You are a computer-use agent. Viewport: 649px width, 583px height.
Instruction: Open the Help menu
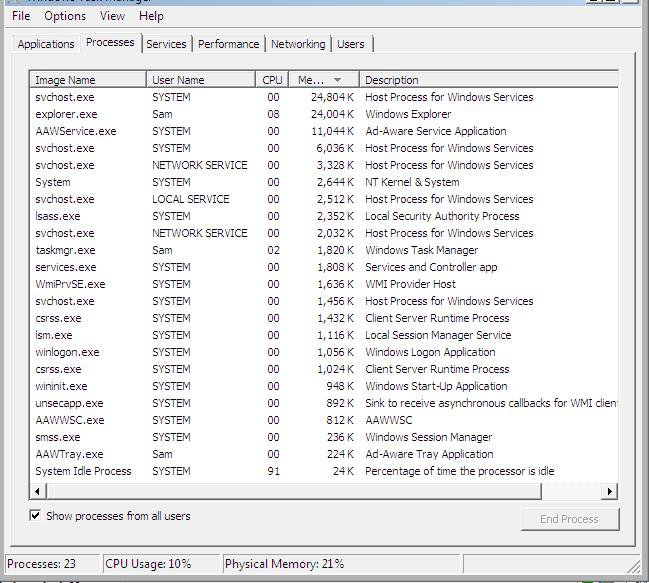pos(151,16)
